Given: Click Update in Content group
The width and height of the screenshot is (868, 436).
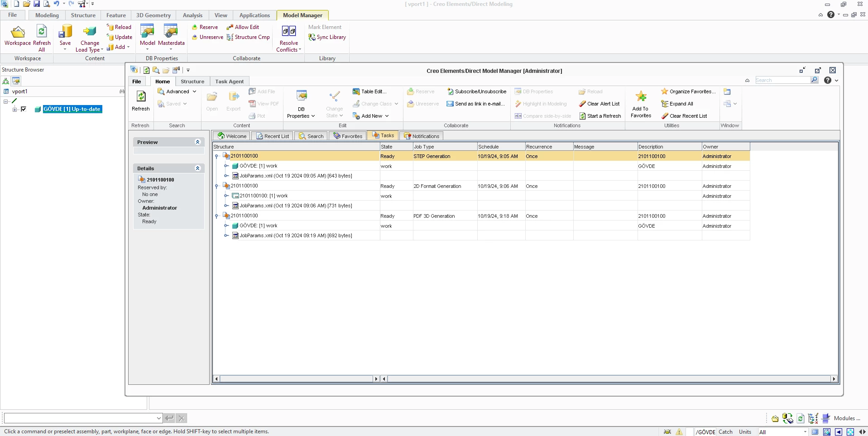Looking at the screenshot, I should click(120, 37).
